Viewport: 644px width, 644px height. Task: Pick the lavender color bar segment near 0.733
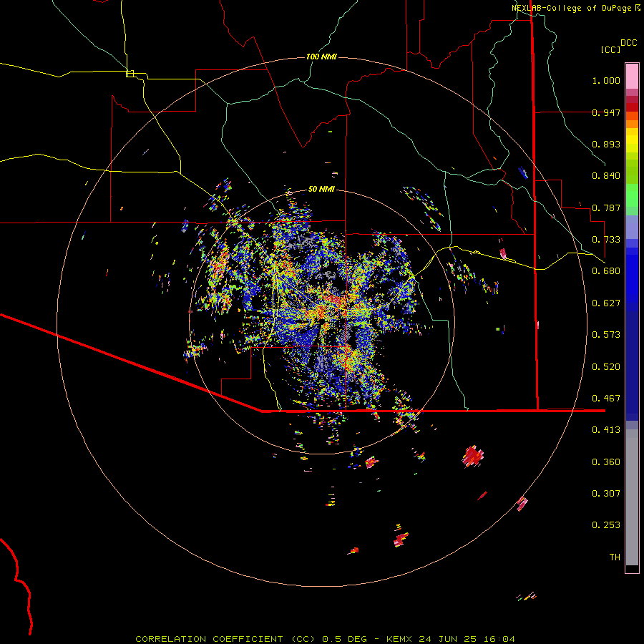(x=632, y=228)
